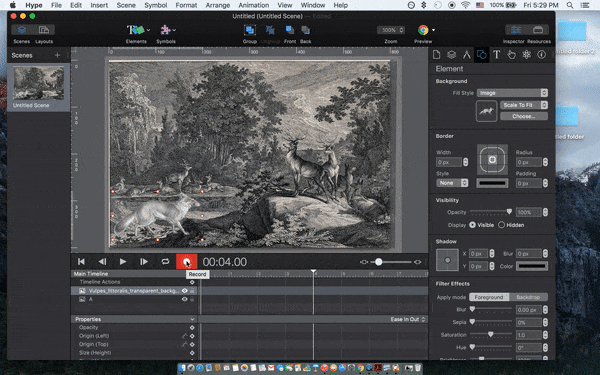Step back one frame

point(102,262)
